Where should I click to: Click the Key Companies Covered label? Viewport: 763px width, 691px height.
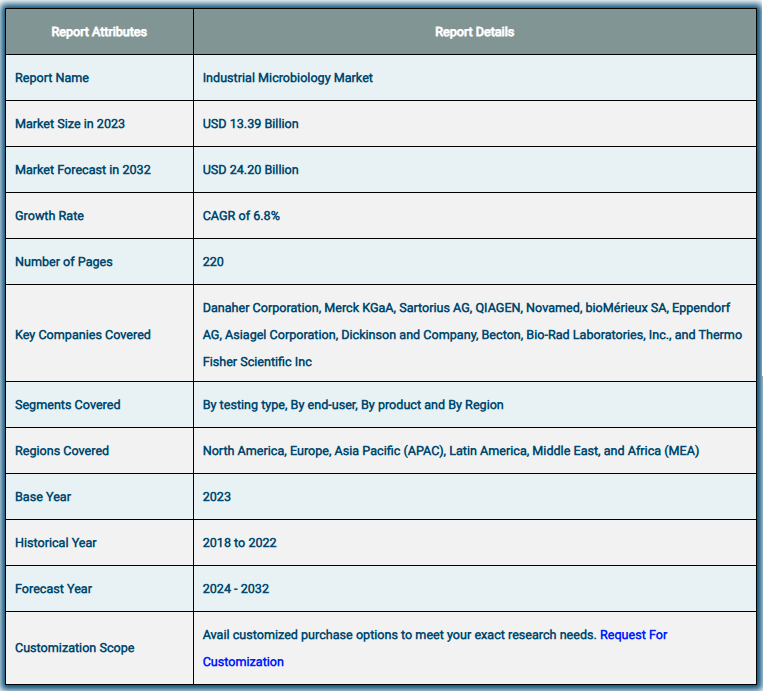pyautogui.click(x=83, y=335)
